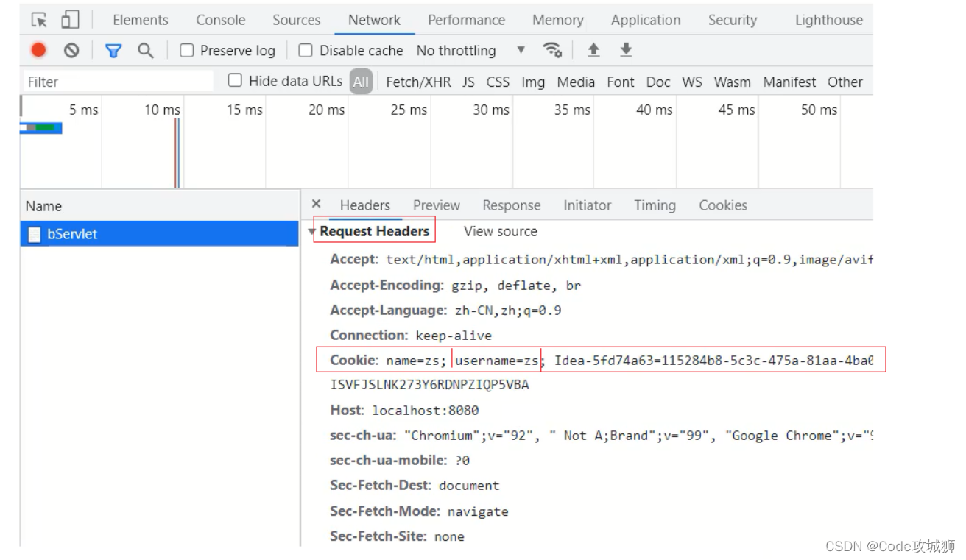Select the Network panel tab
The height and width of the screenshot is (560, 966).
[374, 20]
